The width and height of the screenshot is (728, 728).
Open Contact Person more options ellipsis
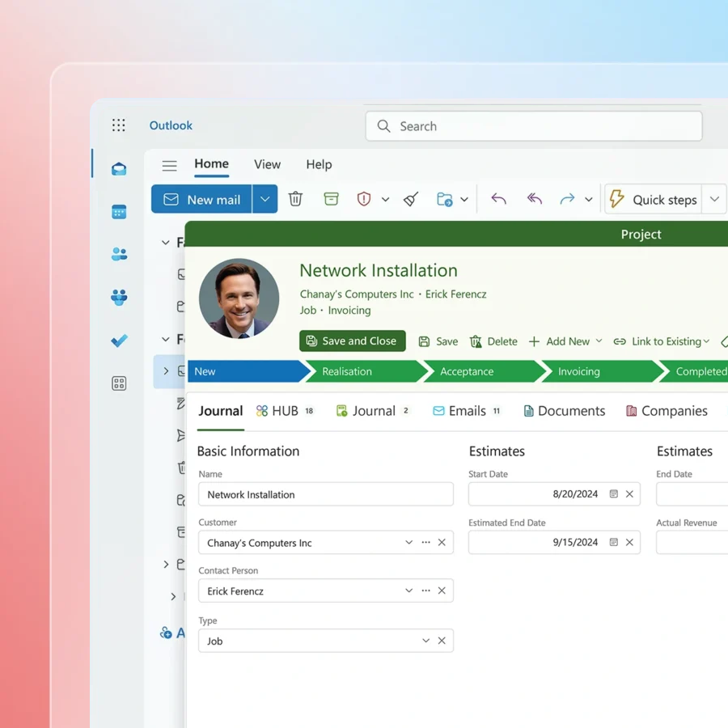click(425, 590)
